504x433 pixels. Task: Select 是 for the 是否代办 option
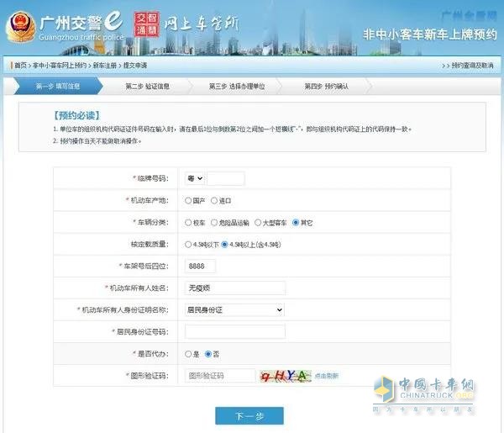coord(188,354)
